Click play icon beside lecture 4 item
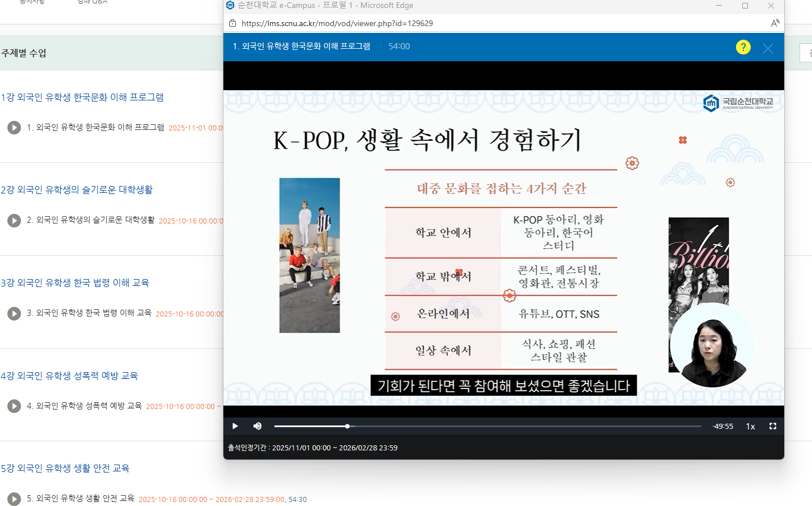Viewport: 812px width, 506px height. pos(14,406)
